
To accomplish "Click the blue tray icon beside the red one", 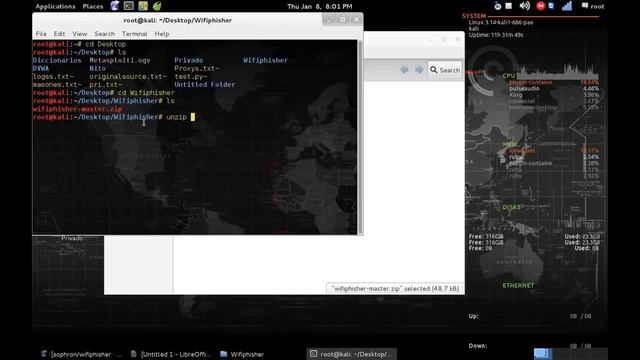I will [551, 6].
